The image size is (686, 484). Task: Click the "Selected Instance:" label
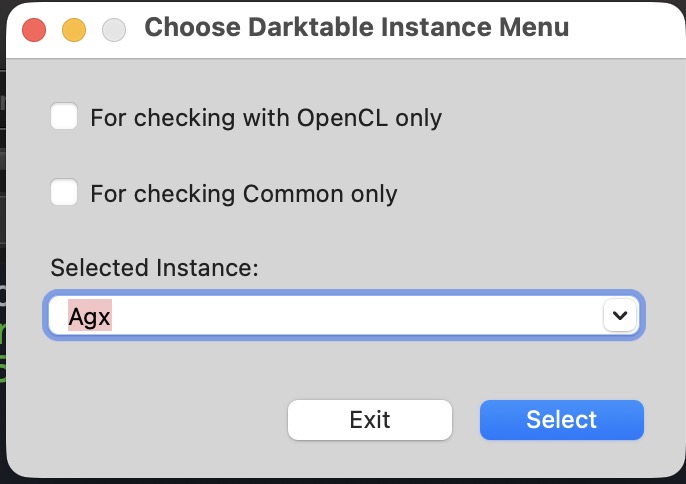(154, 267)
